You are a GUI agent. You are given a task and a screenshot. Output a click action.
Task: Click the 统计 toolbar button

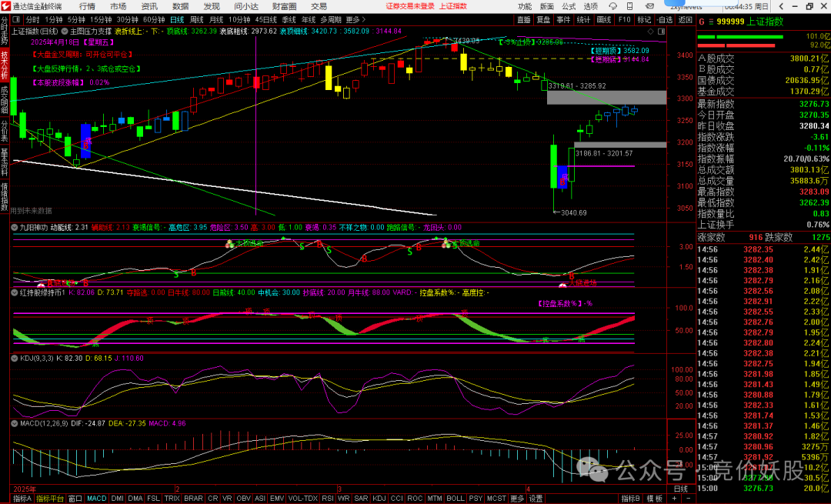coord(583,19)
